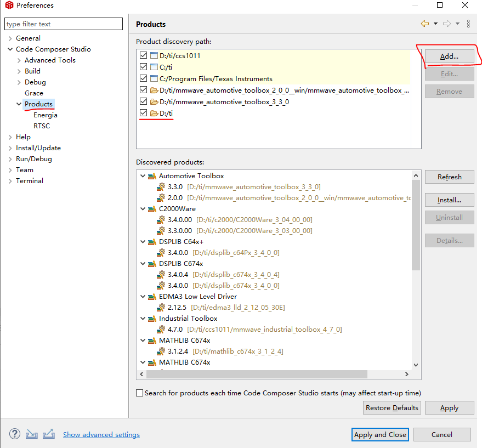This screenshot has height=448, width=482.
Task: Open the Install/Update preferences page
Action: (x=38, y=148)
